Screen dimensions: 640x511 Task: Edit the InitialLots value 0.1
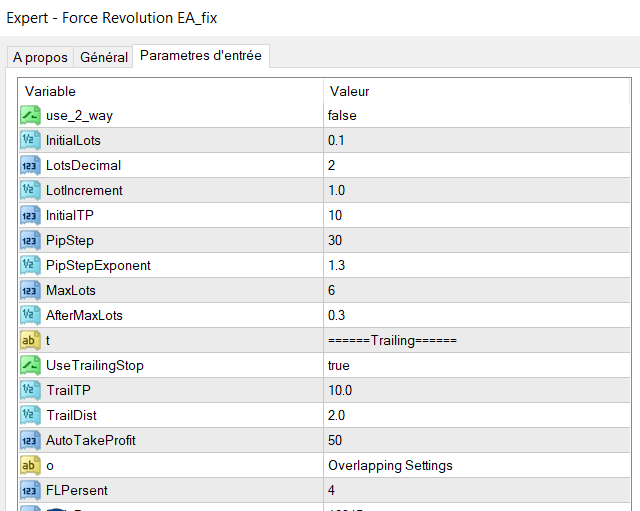click(336, 140)
